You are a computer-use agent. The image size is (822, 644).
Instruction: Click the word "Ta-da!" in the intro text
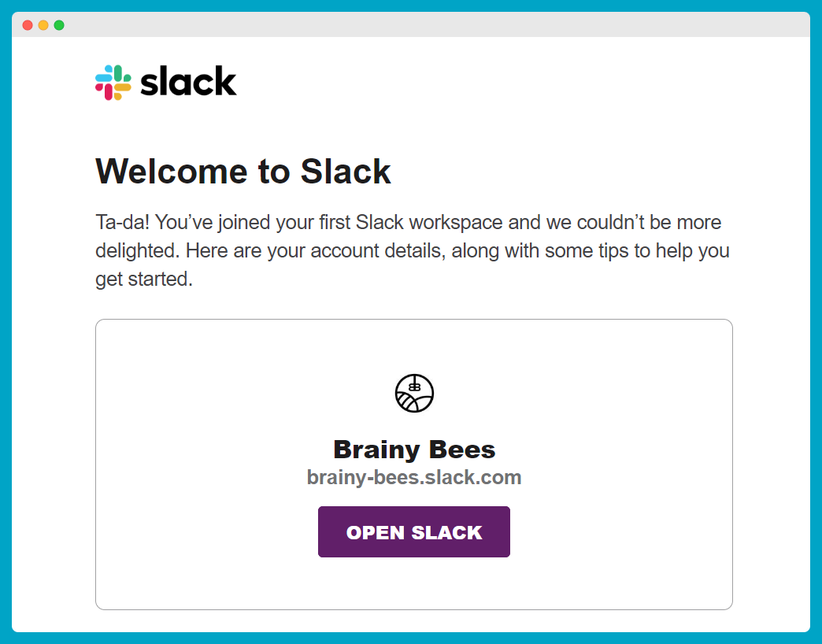(x=123, y=222)
